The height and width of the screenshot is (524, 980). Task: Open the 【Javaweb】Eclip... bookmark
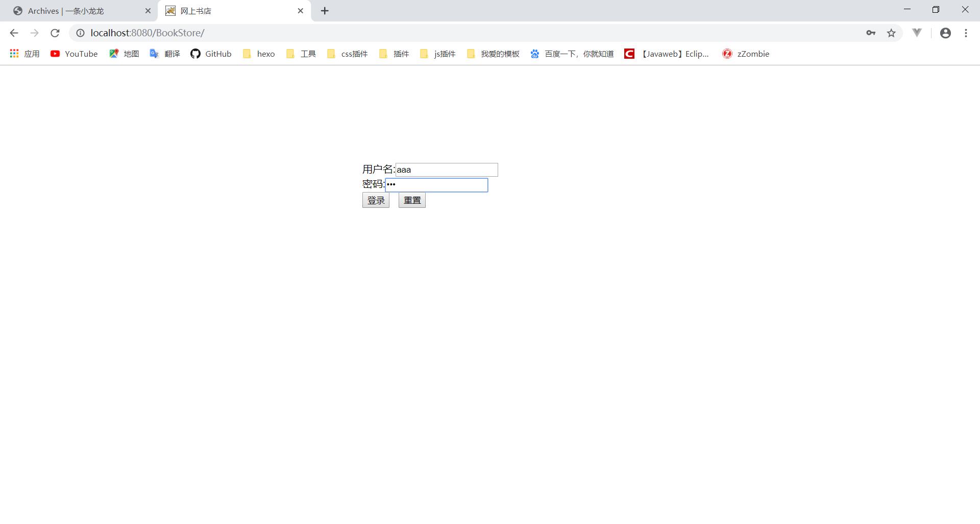tap(667, 54)
